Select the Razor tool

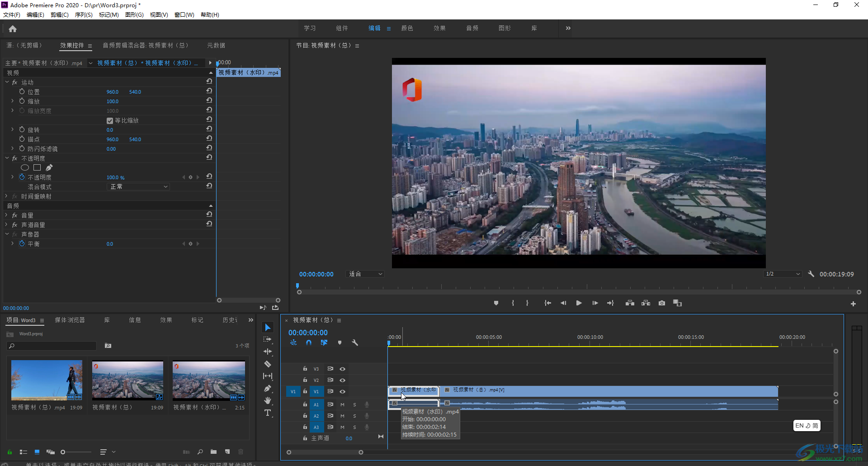268,364
